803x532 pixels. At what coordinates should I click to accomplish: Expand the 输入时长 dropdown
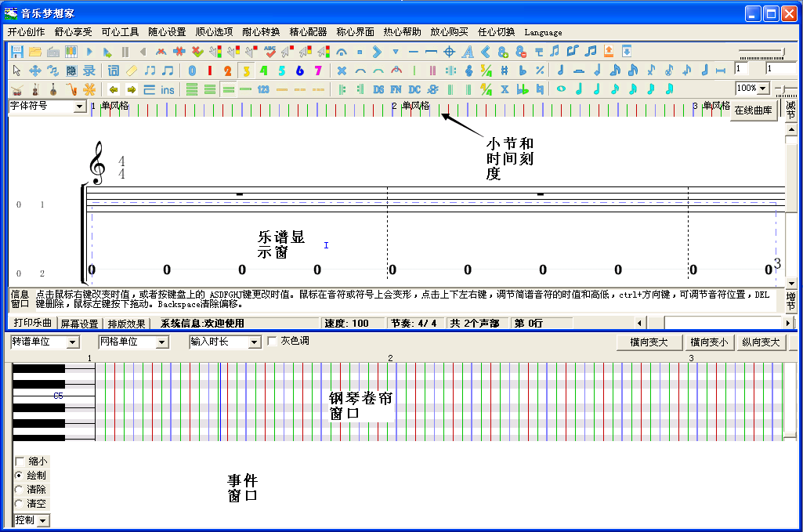point(255,342)
